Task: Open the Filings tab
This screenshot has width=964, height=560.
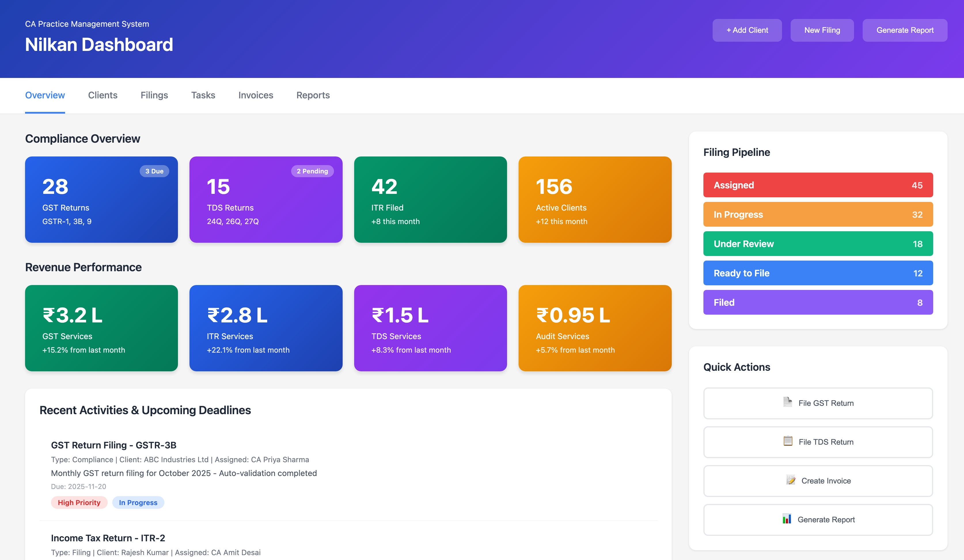Action: point(154,95)
